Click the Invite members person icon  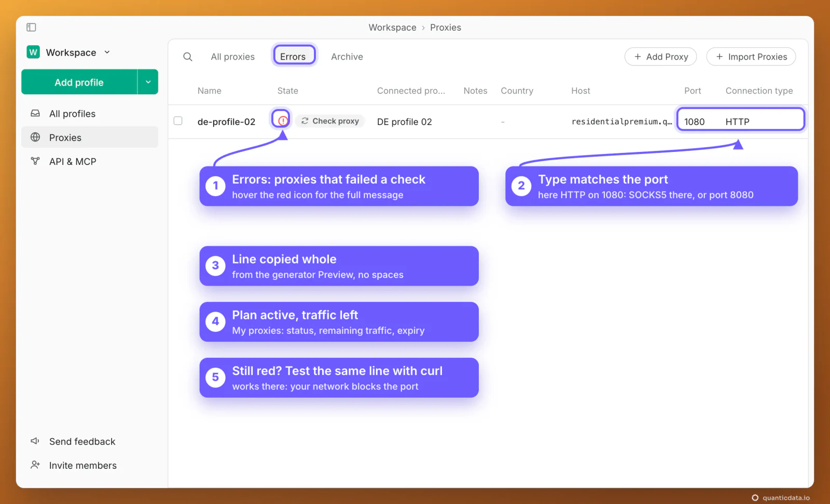[35, 465]
